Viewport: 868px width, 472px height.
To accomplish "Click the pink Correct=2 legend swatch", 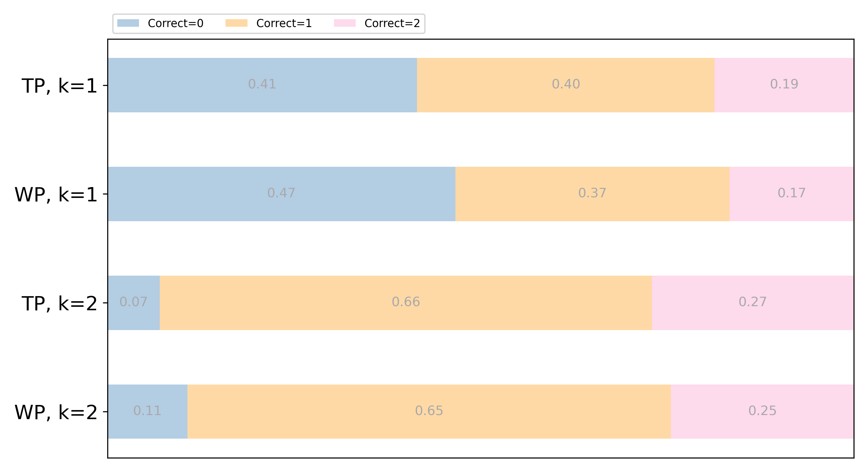I will [345, 23].
